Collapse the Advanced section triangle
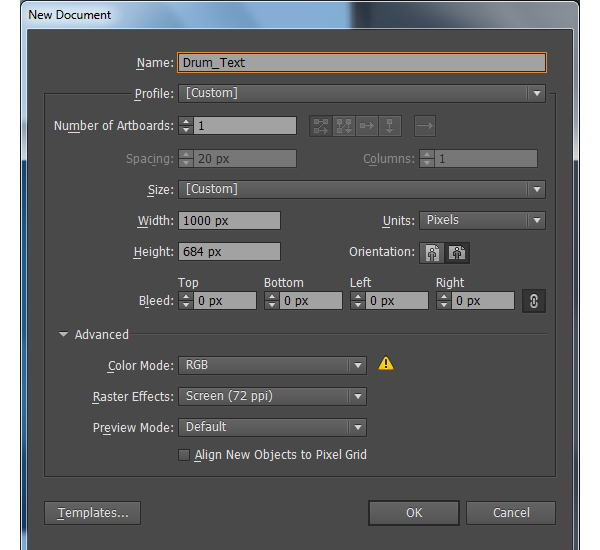600x550 pixels. [63, 335]
